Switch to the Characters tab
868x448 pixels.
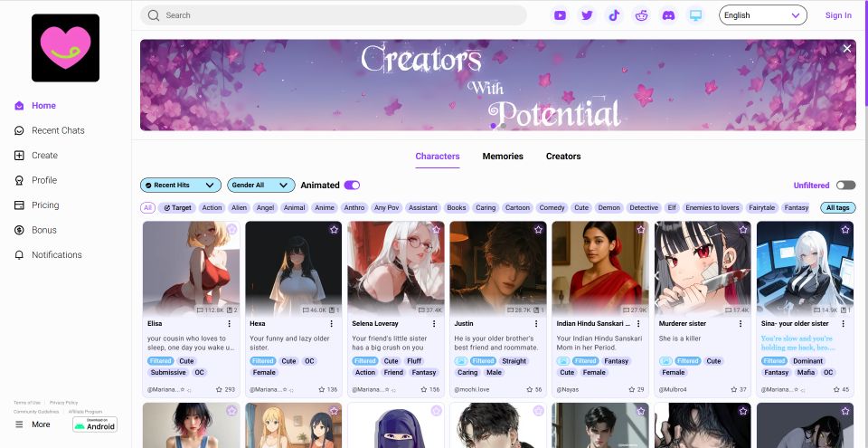[438, 157]
